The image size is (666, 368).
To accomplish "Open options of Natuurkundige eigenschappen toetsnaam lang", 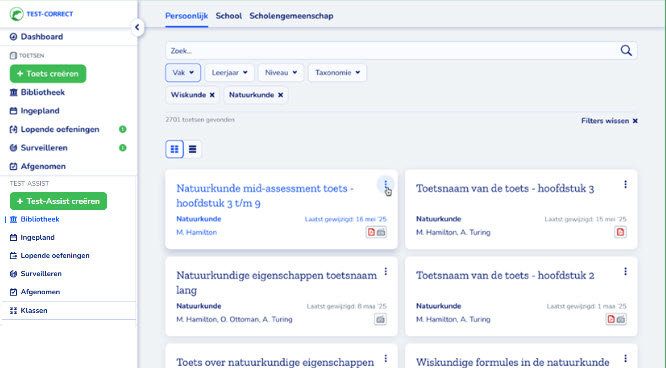I will click(386, 272).
